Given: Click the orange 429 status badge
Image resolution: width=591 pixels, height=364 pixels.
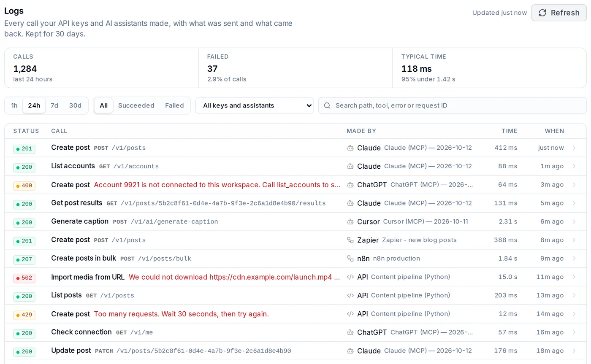Looking at the screenshot, I should tap(24, 315).
